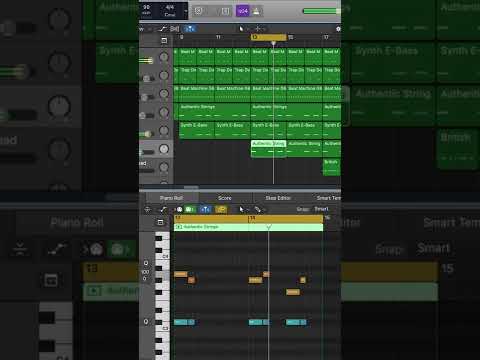Toggle the yellow Link button in Piano Roll
The width and height of the screenshot is (480, 360).
pos(221,209)
